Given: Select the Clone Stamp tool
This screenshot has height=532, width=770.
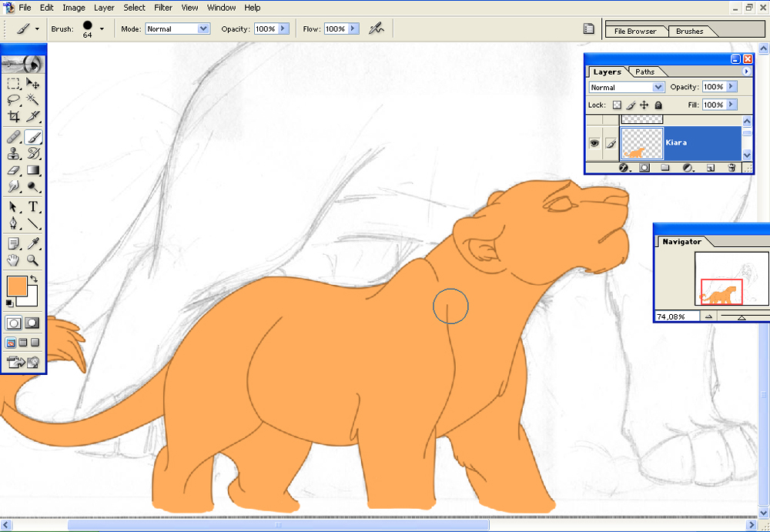Looking at the screenshot, I should point(14,154).
